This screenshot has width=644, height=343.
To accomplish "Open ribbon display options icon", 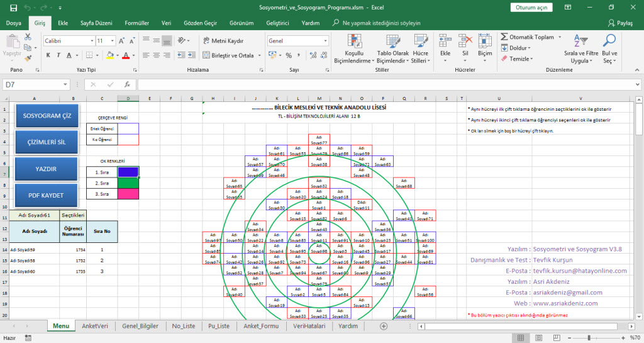I will click(x=568, y=8).
